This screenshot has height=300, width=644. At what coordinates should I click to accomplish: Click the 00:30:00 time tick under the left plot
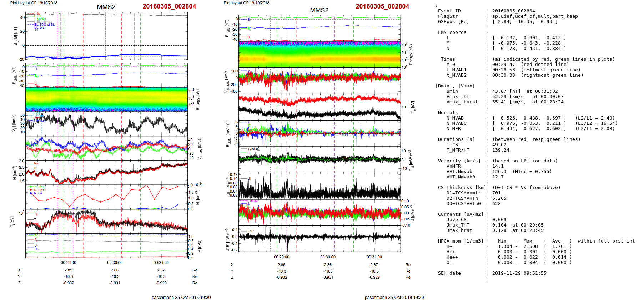[115, 263]
